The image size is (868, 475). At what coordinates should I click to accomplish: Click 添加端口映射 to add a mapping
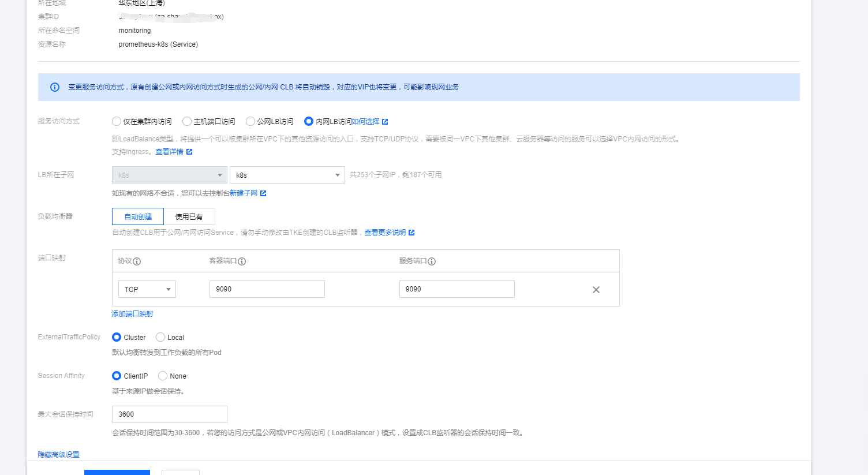point(132,314)
